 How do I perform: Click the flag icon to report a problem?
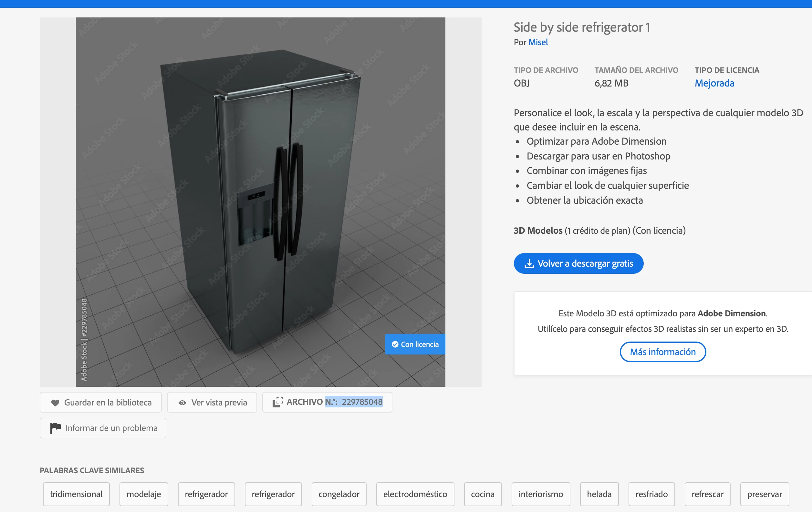point(55,428)
